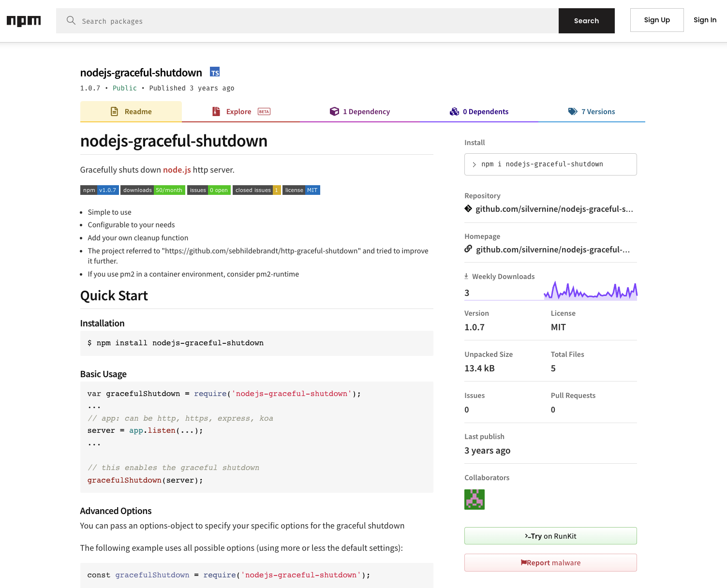
Task: Click the npm logo
Action: (x=23, y=20)
